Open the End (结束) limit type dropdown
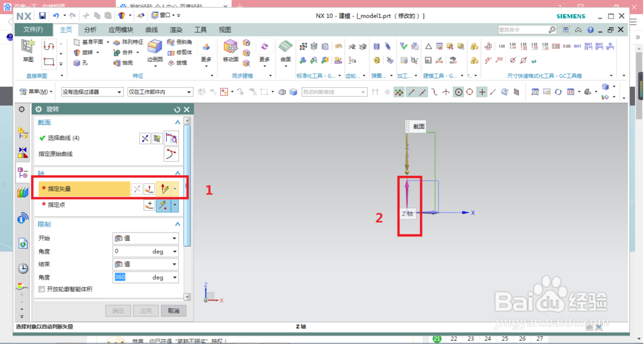Screen dimensions: 644x344 [146, 264]
